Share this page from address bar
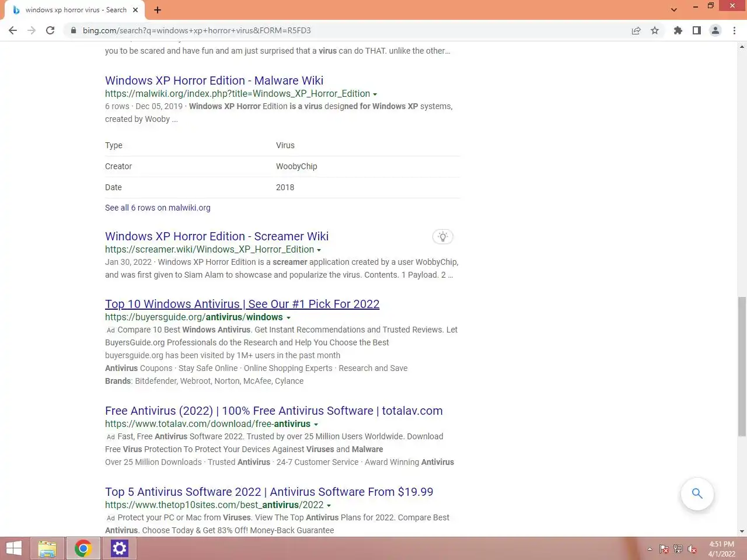747x560 pixels. [636, 30]
